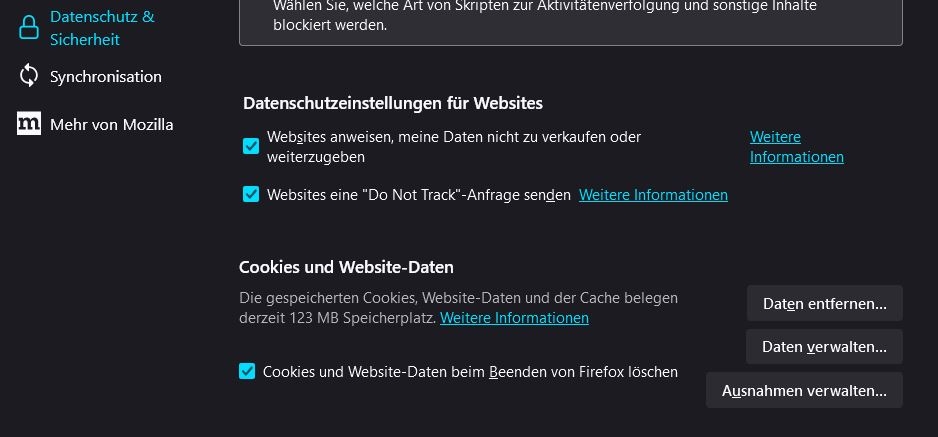Image resolution: width=938 pixels, height=437 pixels.
Task: Open the Mehr von Mozilla text label
Action: [111, 124]
